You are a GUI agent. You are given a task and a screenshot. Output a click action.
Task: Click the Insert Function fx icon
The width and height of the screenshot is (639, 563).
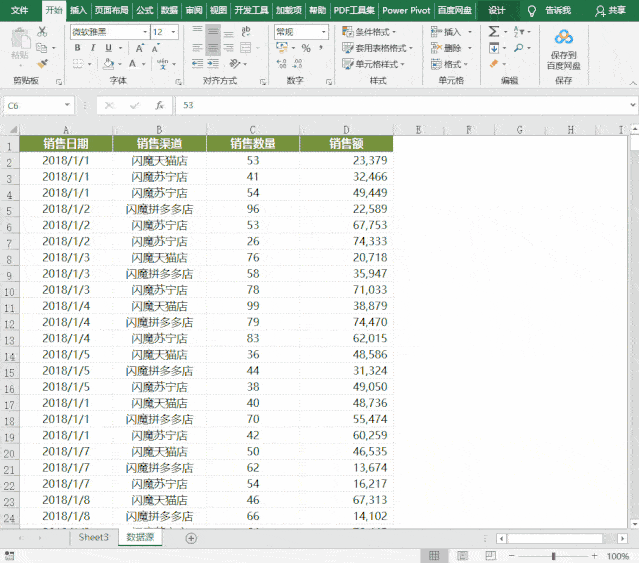pyautogui.click(x=159, y=105)
